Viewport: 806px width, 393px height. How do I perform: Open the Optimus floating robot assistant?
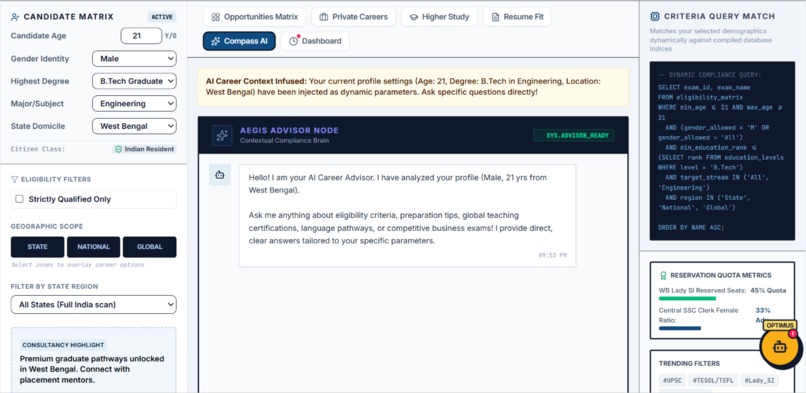780,347
